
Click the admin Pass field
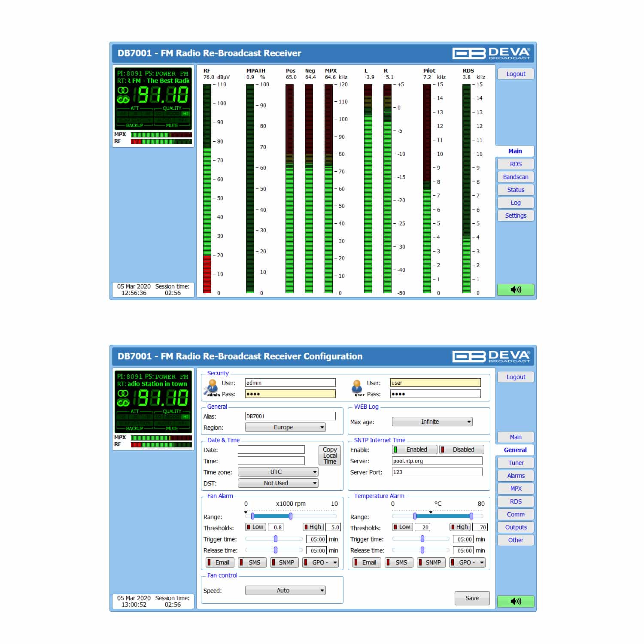tap(290, 394)
